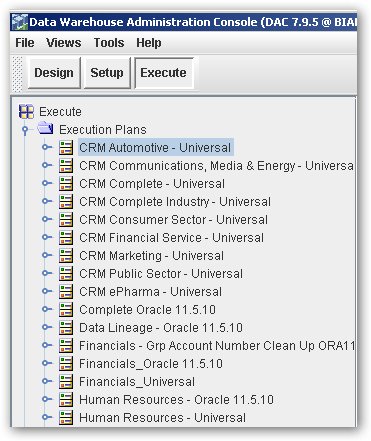Click the Execute root node icon
This screenshot has width=371, height=441.
tap(26, 112)
